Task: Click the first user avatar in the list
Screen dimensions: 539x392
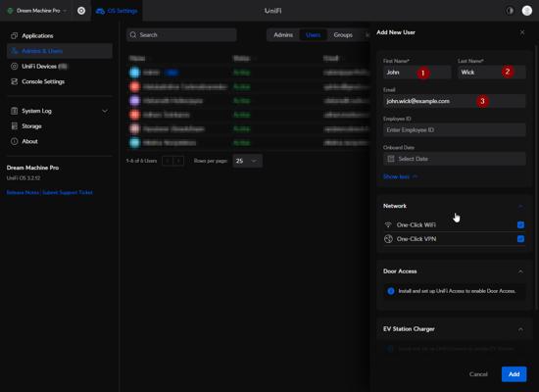Action: [x=135, y=73]
